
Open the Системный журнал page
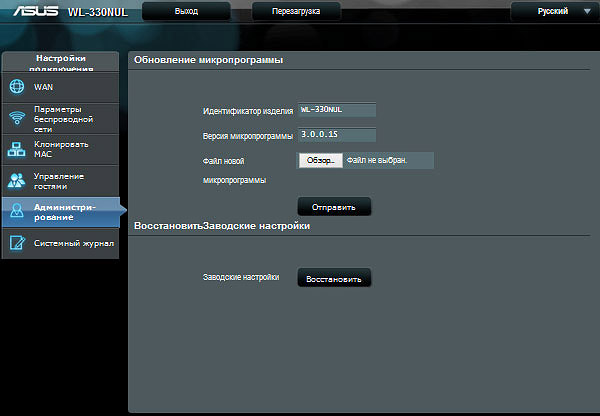tap(60, 243)
